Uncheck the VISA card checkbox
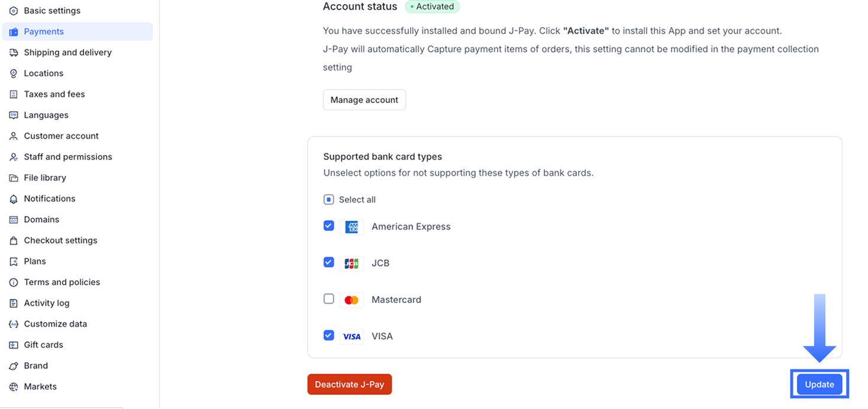This screenshot has width=868, height=409. (x=329, y=336)
